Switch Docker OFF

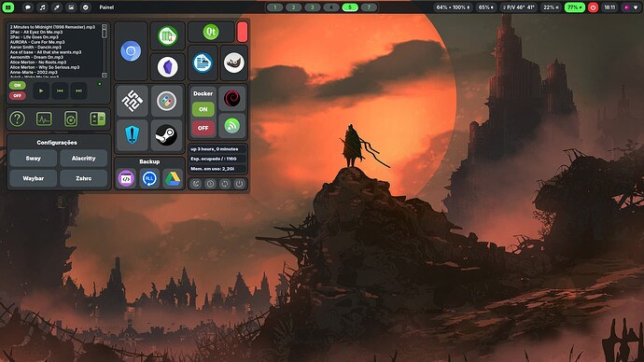click(x=203, y=128)
